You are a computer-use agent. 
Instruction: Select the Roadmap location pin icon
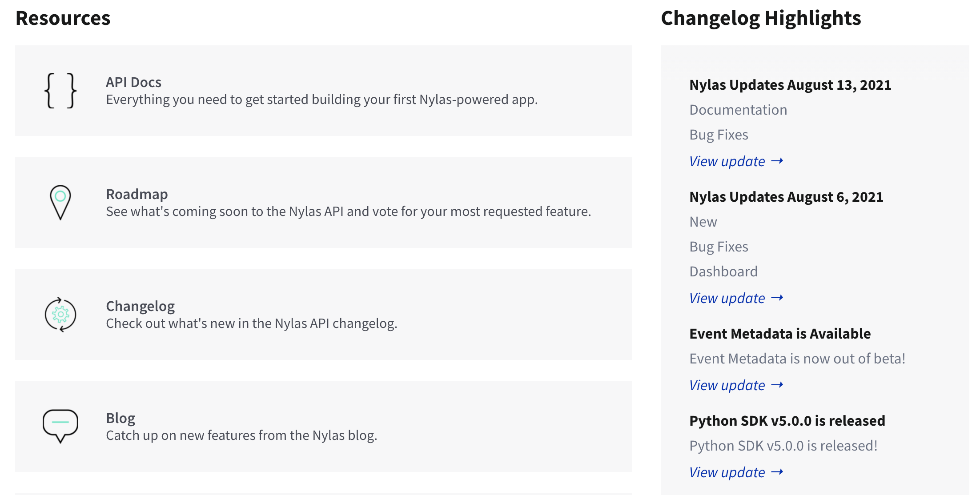60,203
